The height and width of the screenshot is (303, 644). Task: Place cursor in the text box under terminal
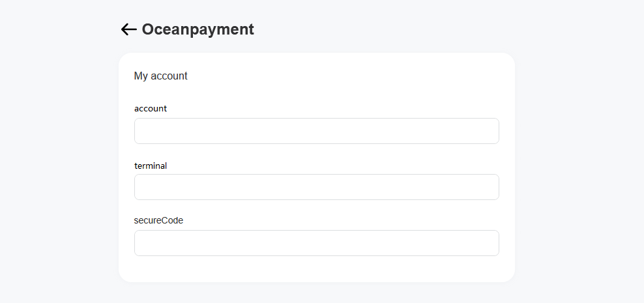(316, 187)
